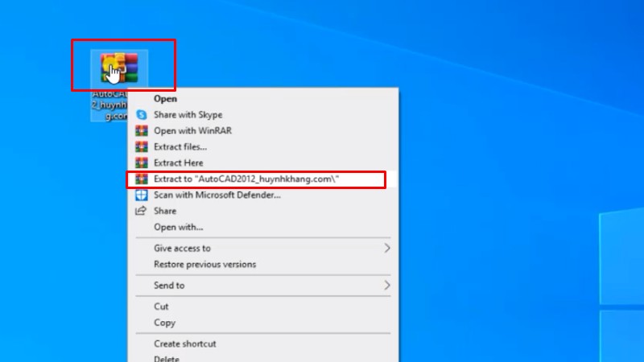Click the icon beside Extract Here
The image size is (644, 362).
(142, 162)
